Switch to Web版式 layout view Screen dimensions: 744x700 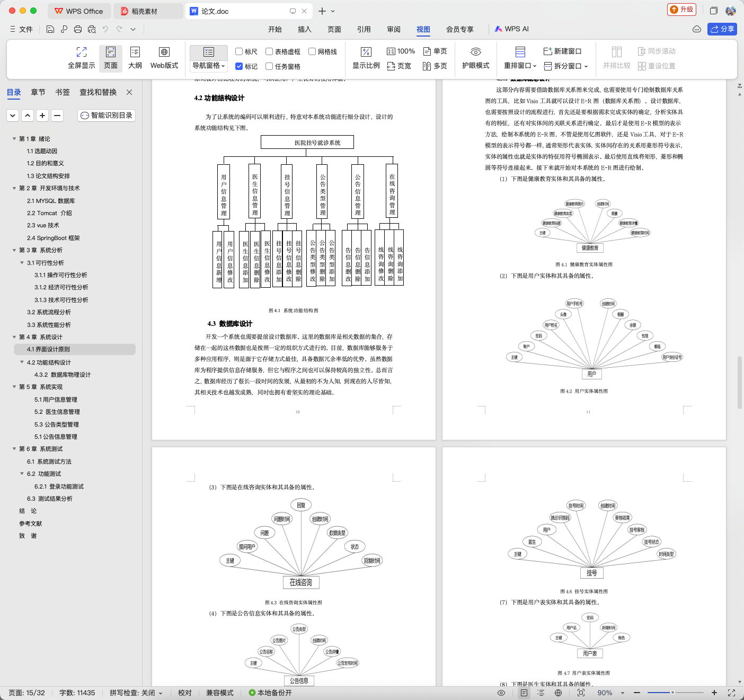click(x=164, y=58)
